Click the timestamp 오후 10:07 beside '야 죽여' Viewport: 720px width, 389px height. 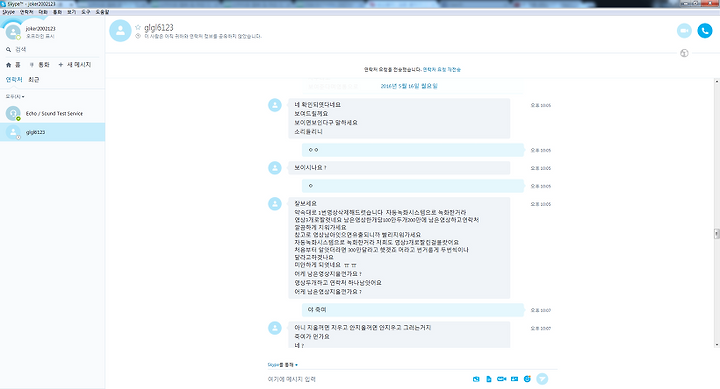540,310
